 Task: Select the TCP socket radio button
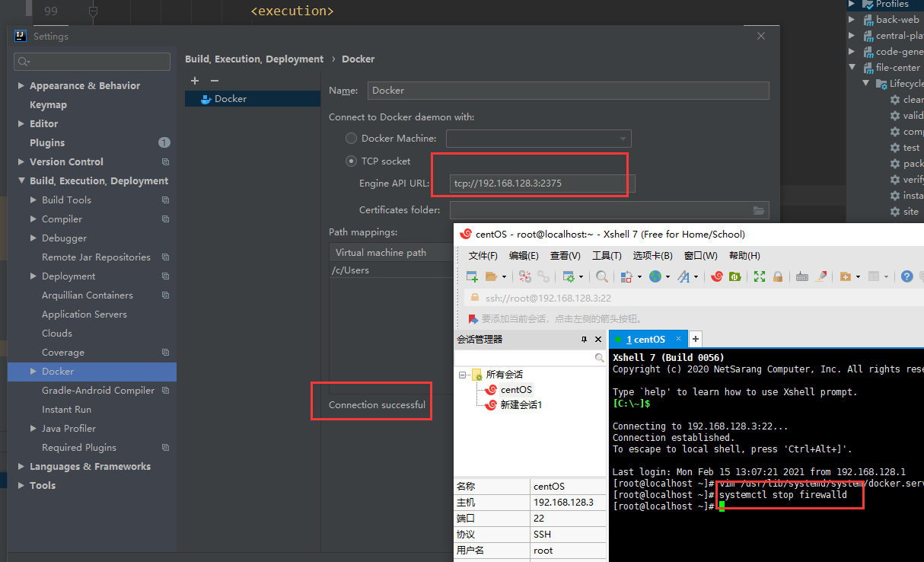(351, 161)
